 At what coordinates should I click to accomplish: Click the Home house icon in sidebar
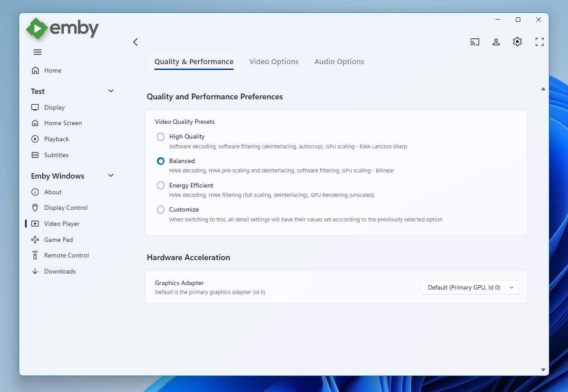click(35, 70)
